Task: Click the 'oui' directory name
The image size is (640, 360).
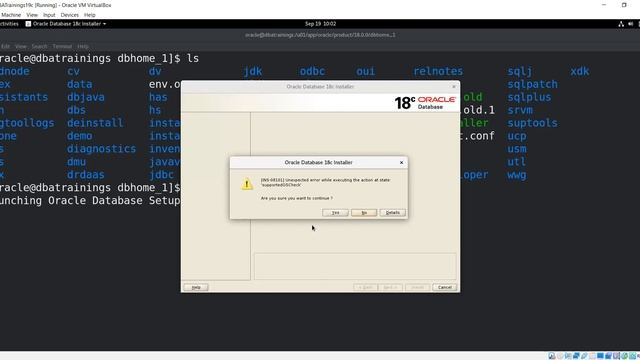Action: [365, 71]
